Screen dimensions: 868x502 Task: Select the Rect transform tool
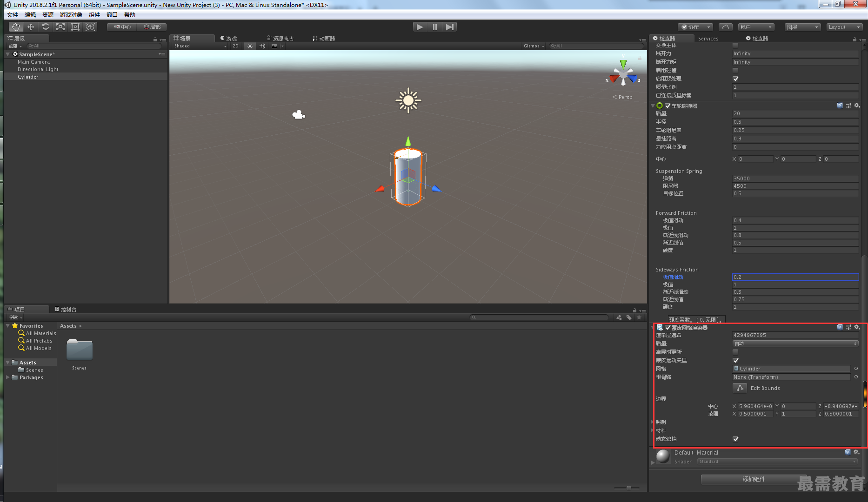tap(75, 27)
